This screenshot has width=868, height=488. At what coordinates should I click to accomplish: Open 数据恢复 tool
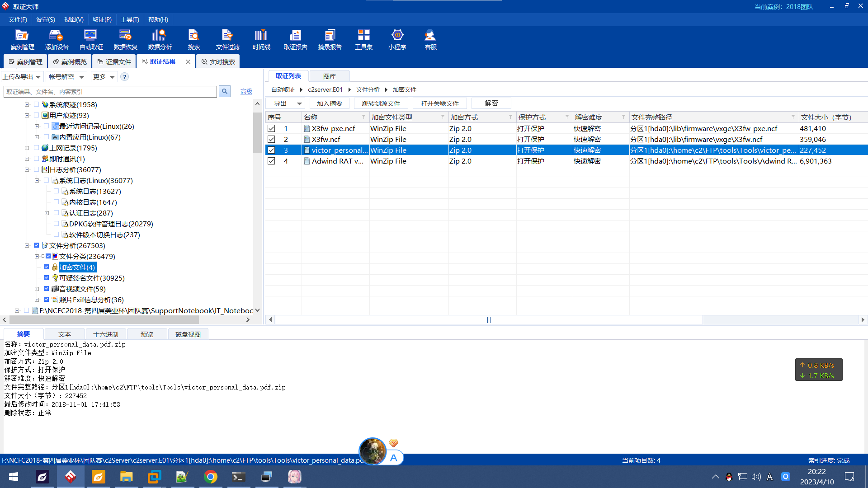pyautogui.click(x=125, y=39)
